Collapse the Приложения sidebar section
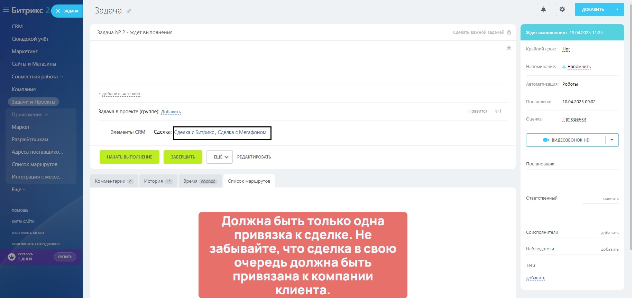Image resolution: width=644 pixels, height=298 pixels. [30, 115]
